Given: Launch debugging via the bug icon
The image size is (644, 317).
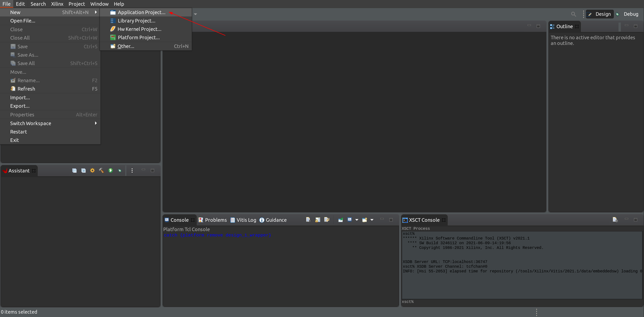Looking at the screenshot, I should click(x=120, y=171).
